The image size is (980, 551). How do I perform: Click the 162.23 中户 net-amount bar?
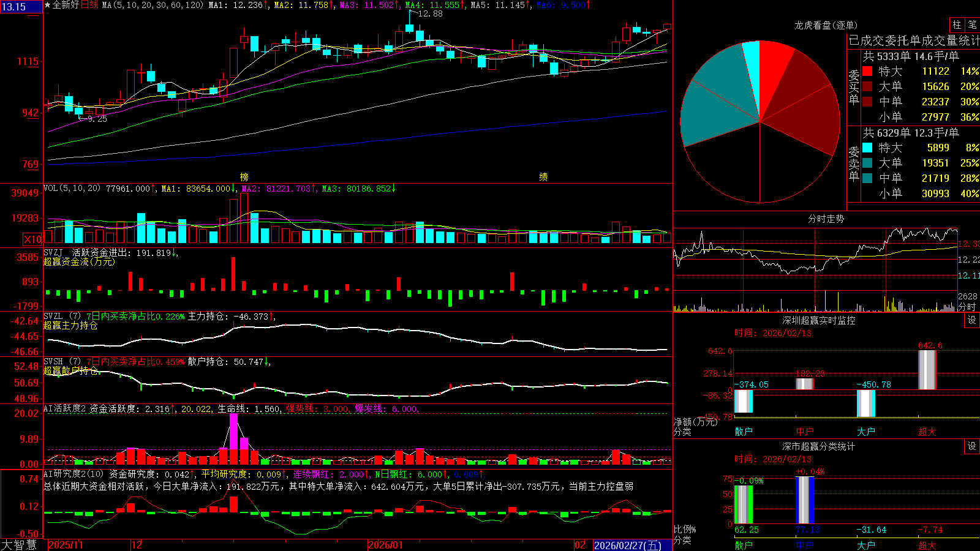[x=805, y=384]
